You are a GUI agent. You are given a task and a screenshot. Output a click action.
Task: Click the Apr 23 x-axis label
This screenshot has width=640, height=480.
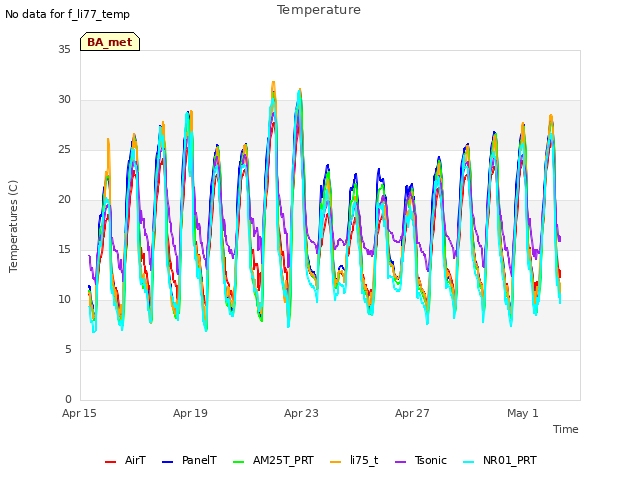(x=301, y=413)
